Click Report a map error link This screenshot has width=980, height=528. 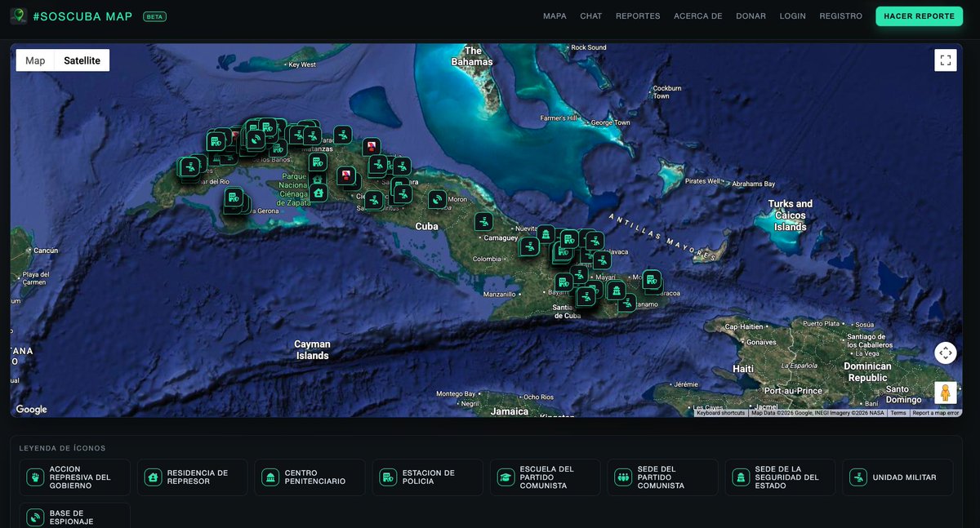click(x=936, y=413)
